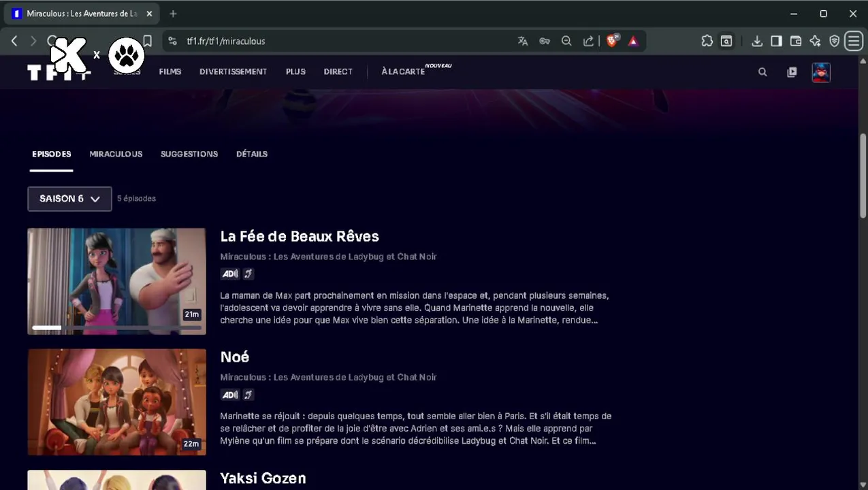The width and height of the screenshot is (868, 490).
Task: Open TF1+ site search magnifier
Action: click(x=762, y=71)
